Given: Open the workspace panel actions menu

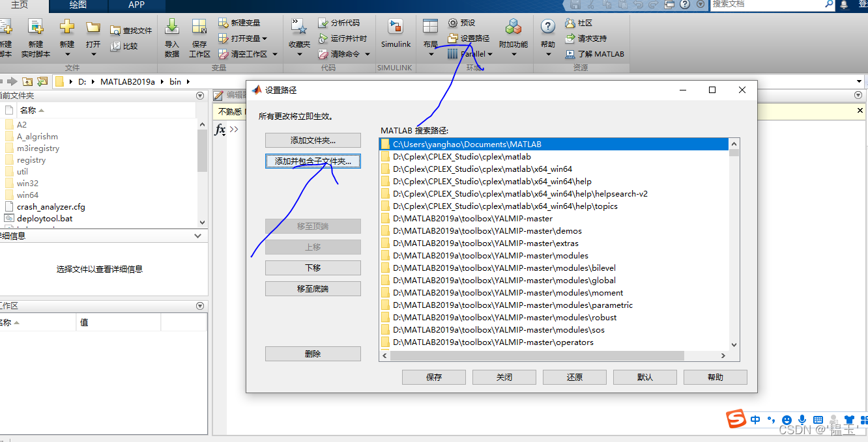Looking at the screenshot, I should coord(200,306).
